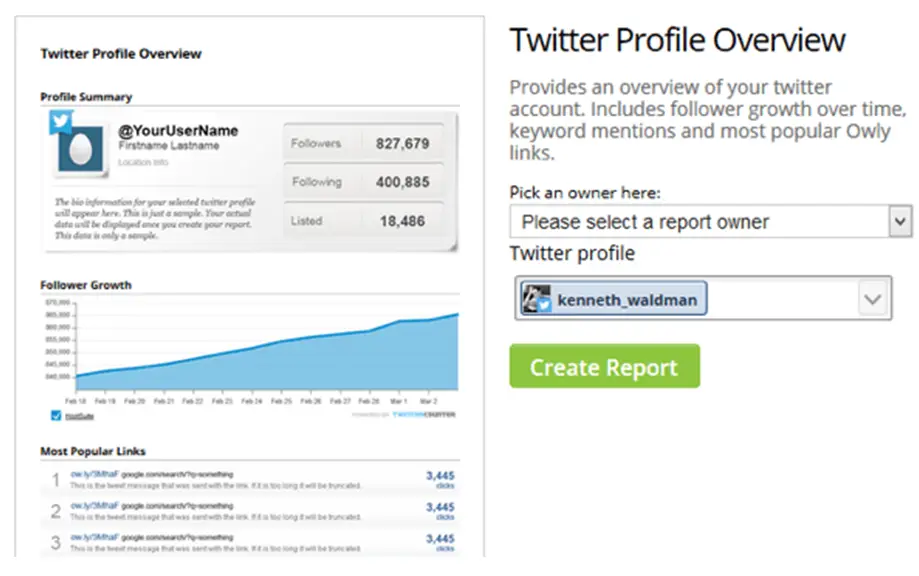The image size is (919, 576).
Task: Click the TwitterCounter logo under the chart
Action: (423, 415)
